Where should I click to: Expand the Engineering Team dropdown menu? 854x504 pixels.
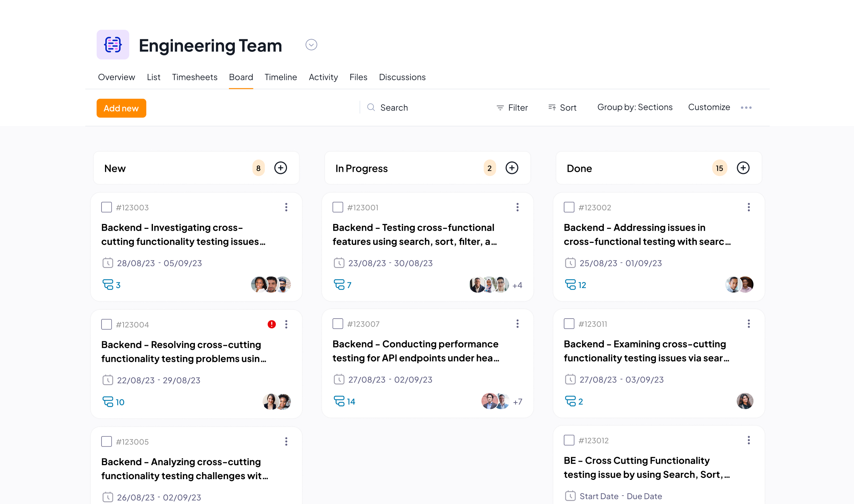point(311,44)
